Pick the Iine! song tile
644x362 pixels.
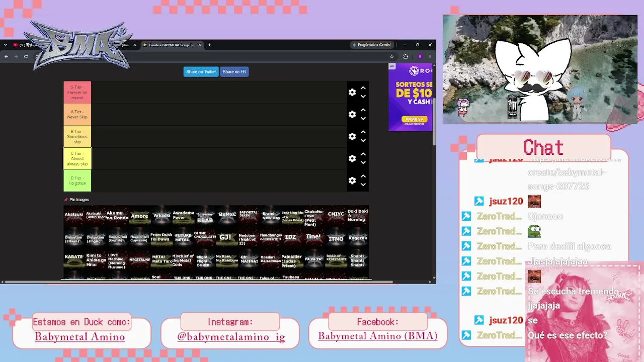314,237
